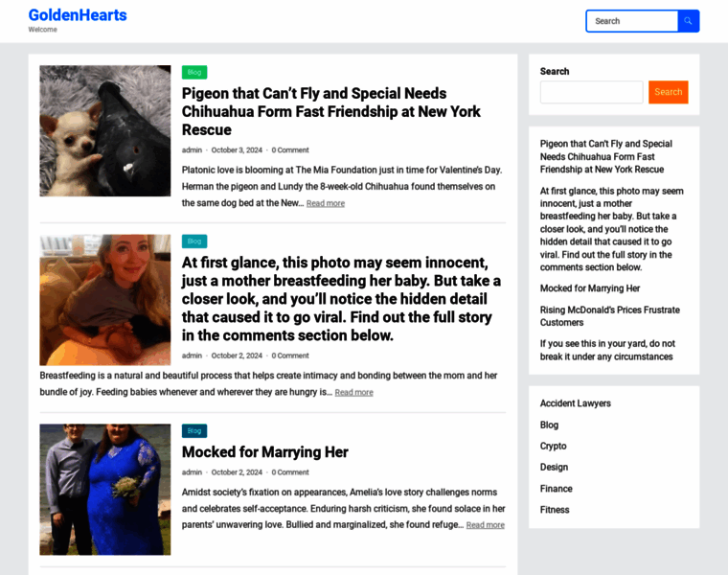This screenshot has width=728, height=575.
Task: Open the GoldenHearts site logo link
Action: coord(78,15)
